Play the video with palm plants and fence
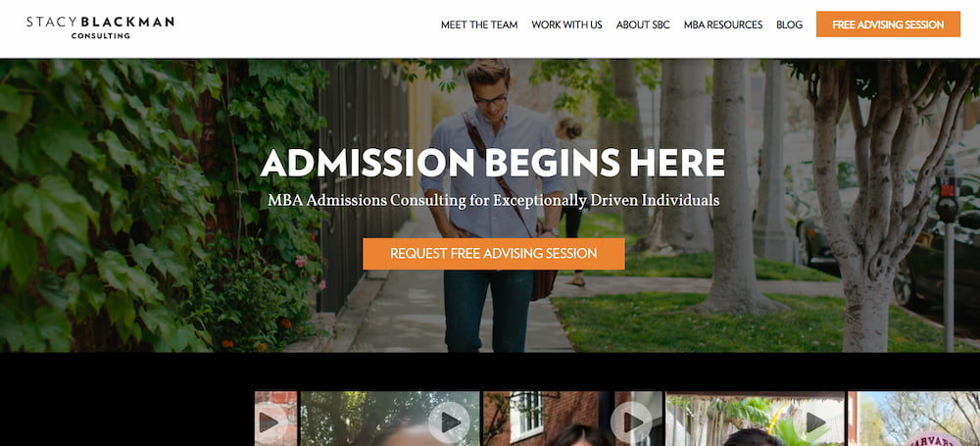The height and width of the screenshot is (446, 980). (813, 421)
